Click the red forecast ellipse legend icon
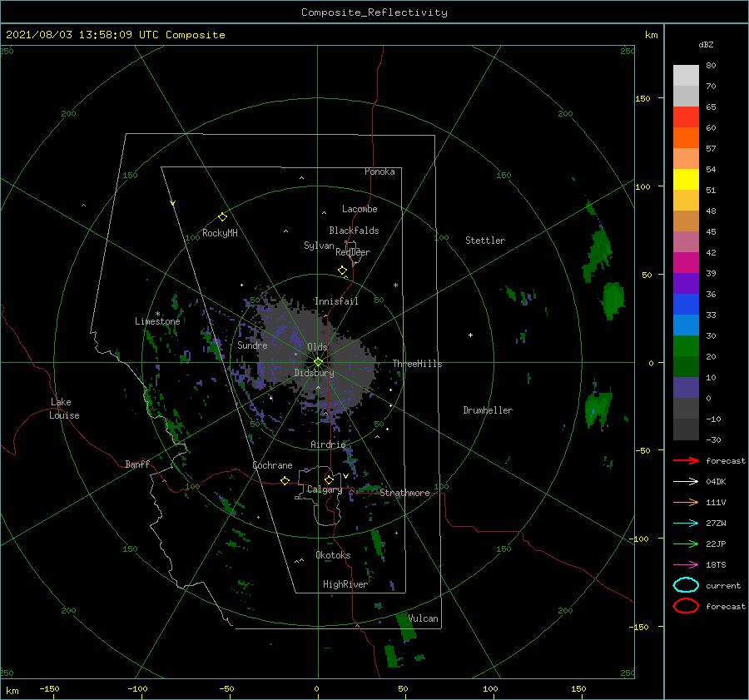The width and height of the screenshot is (749, 700). click(x=686, y=606)
